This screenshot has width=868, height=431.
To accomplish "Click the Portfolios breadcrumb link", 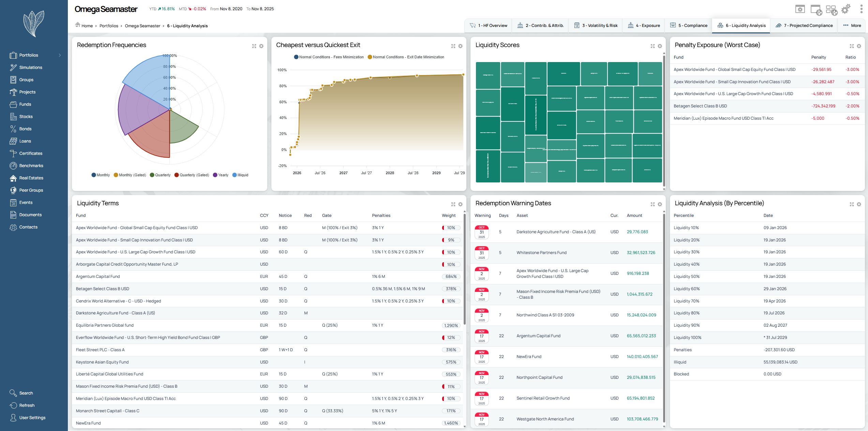I will click(x=109, y=26).
